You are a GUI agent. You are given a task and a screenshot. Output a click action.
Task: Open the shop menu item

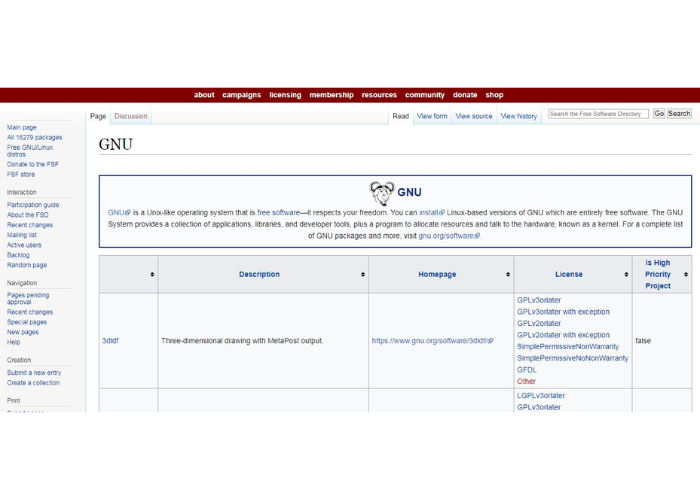[495, 95]
